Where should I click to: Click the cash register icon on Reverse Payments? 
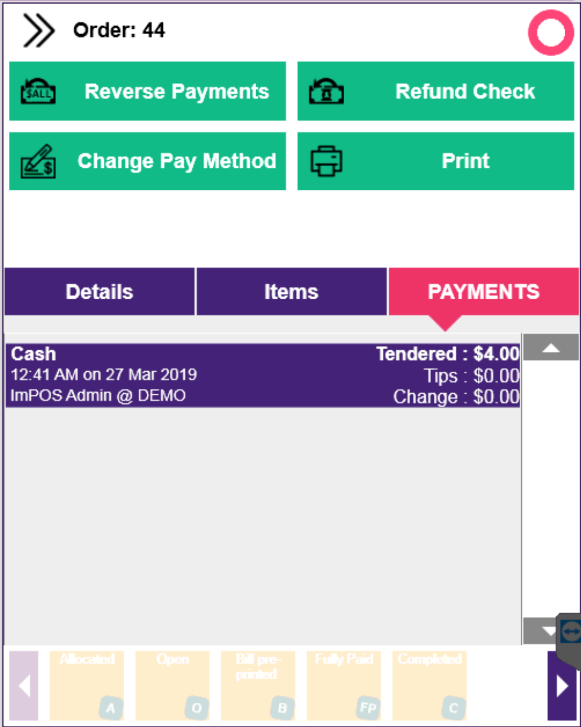click(x=38, y=91)
